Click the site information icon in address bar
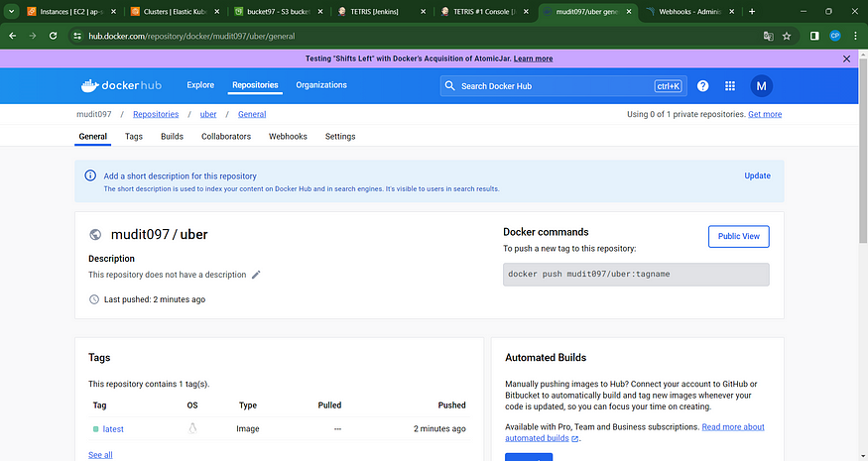 tap(77, 36)
